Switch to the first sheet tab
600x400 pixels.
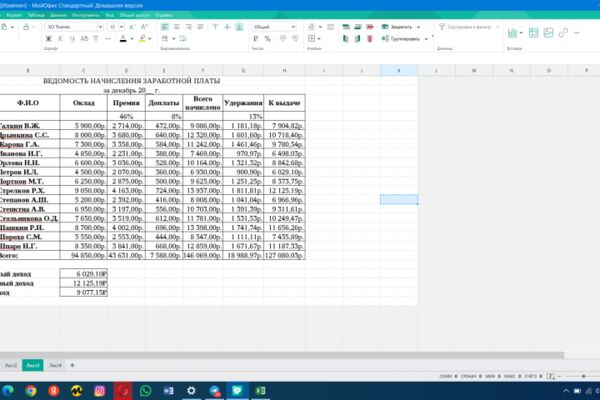coord(10,365)
